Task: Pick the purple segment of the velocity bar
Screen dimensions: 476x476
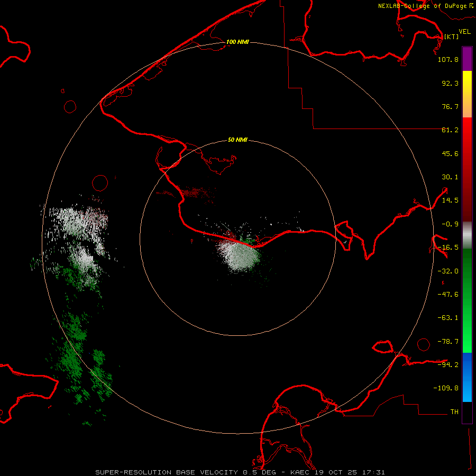Action: point(467,59)
